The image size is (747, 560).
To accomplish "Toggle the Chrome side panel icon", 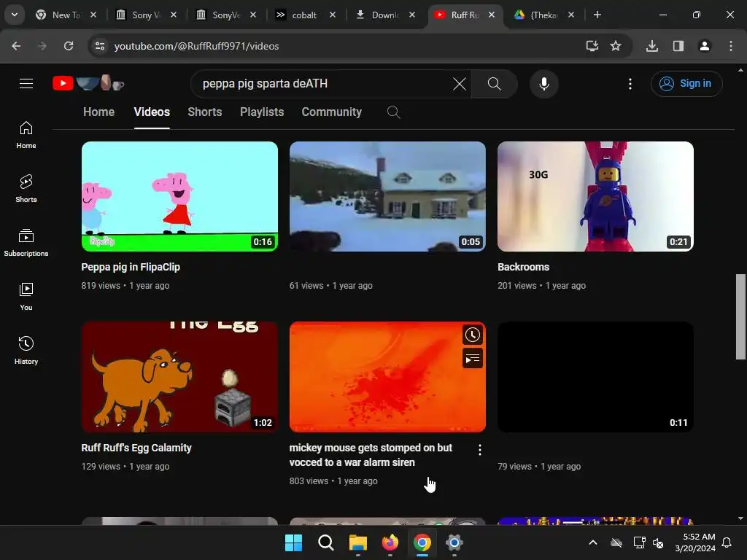I will 678,46.
